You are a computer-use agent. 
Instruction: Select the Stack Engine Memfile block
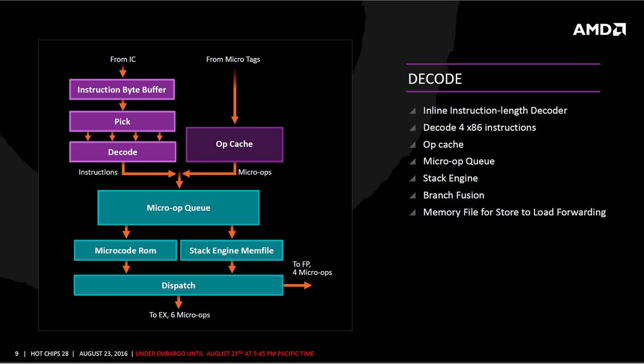[x=231, y=250]
